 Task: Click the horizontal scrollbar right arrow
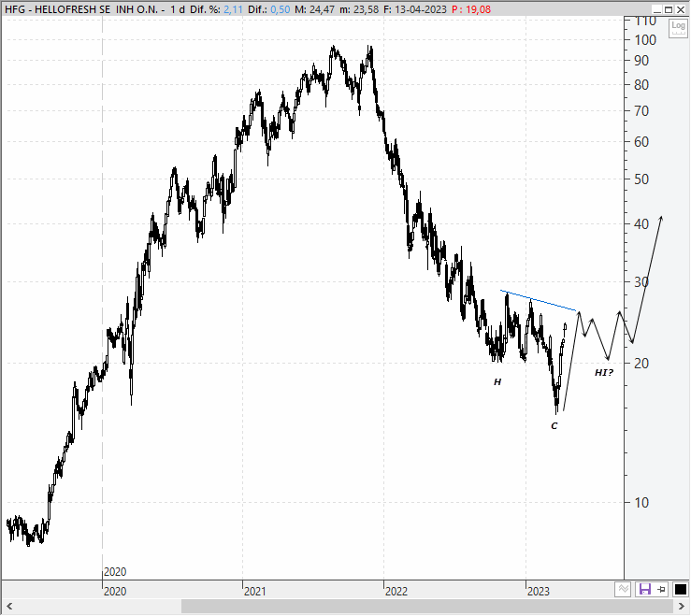[682, 607]
